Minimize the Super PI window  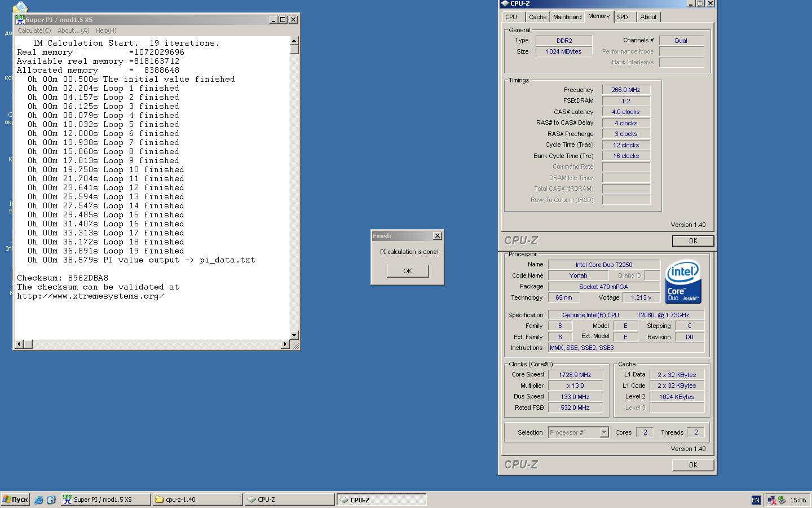coord(273,19)
